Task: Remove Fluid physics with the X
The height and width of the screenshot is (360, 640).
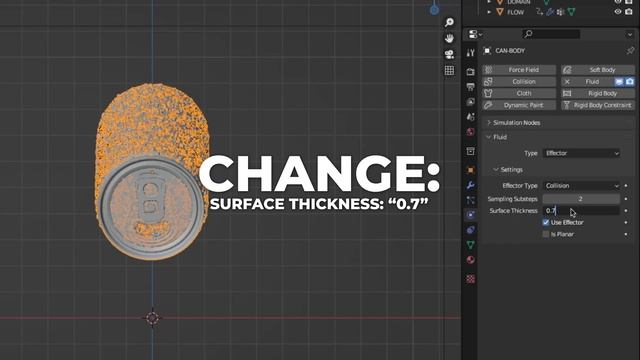Action: click(x=567, y=82)
